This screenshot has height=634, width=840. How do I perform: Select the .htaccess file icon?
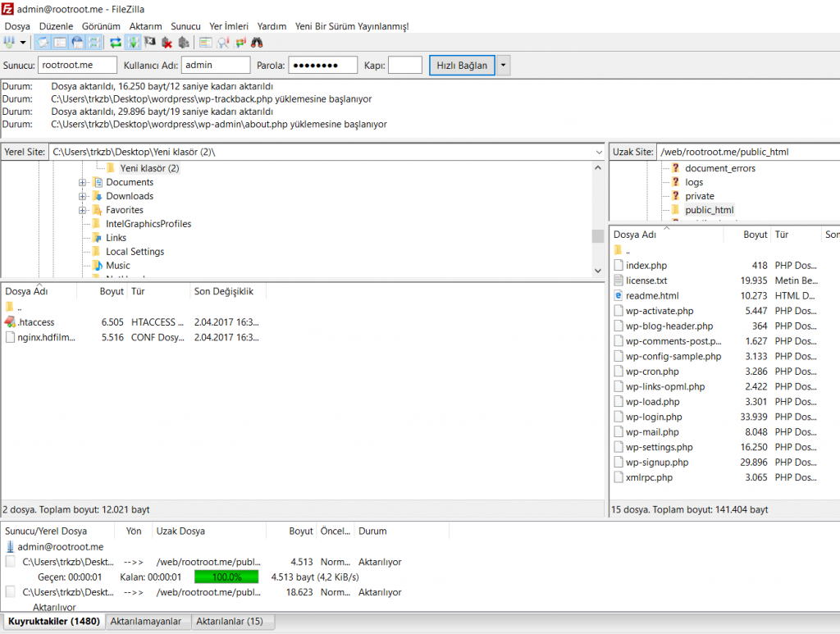point(10,322)
